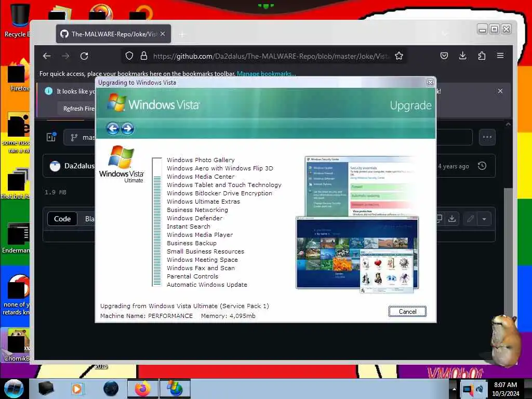Open GitHub more options ellipsis menu
Screen dimensions: 532x399
point(487,137)
